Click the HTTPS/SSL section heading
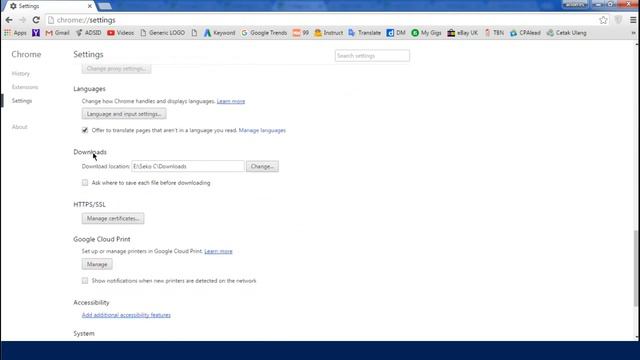 (89, 204)
